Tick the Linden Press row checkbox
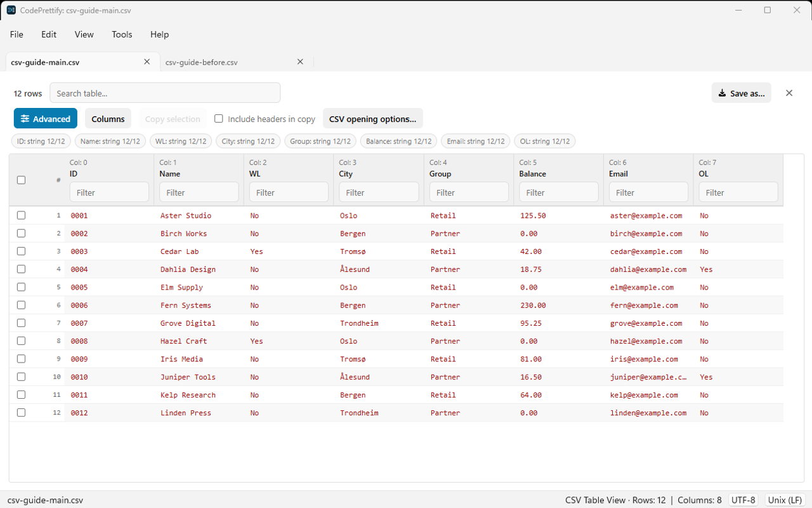This screenshot has width=812, height=508. click(x=21, y=412)
